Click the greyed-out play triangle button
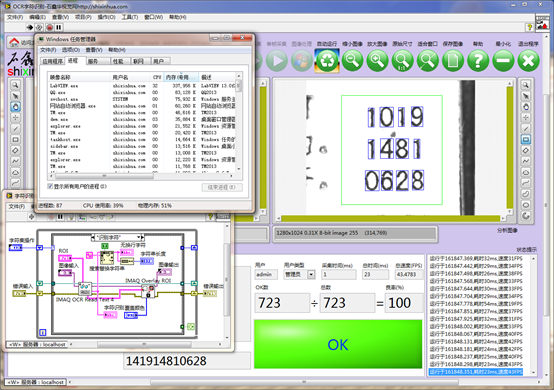554x390 pixels. [x=277, y=61]
